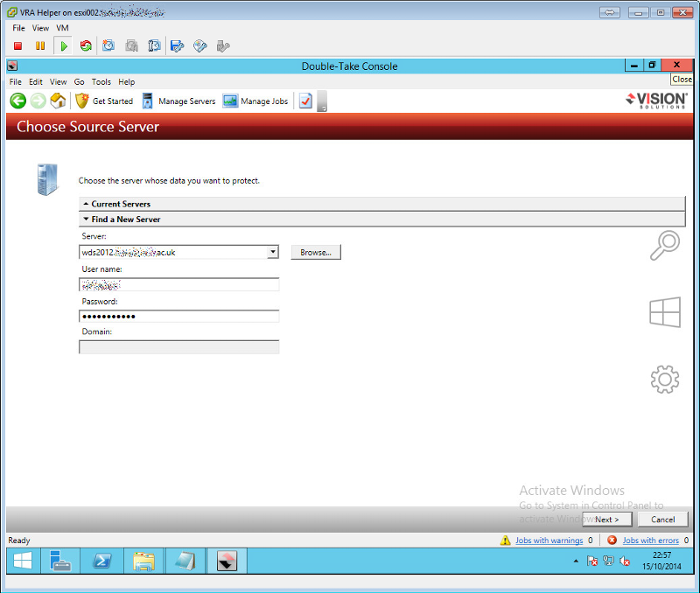
Task: Click into the Password field
Action: pos(179,317)
